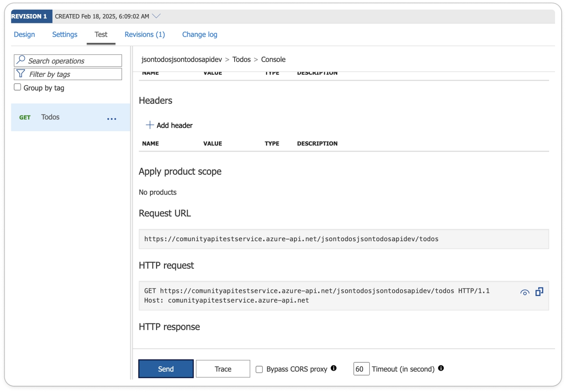Open the Change log tab

tap(199, 34)
